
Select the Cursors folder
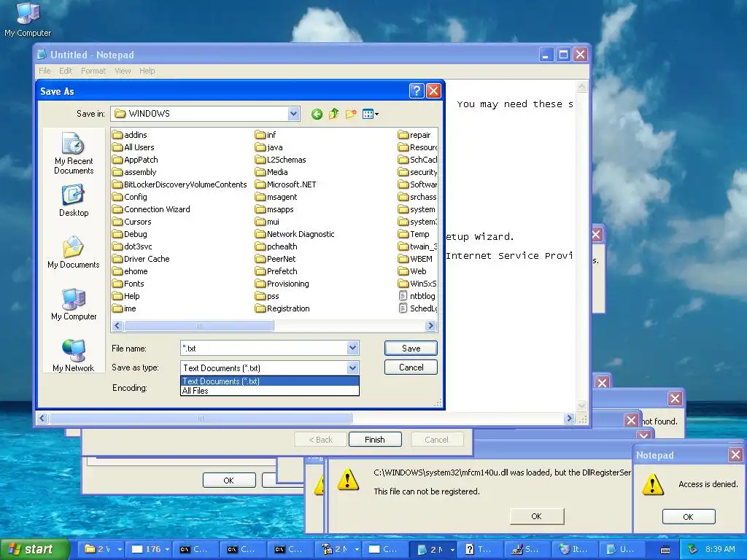(x=132, y=222)
